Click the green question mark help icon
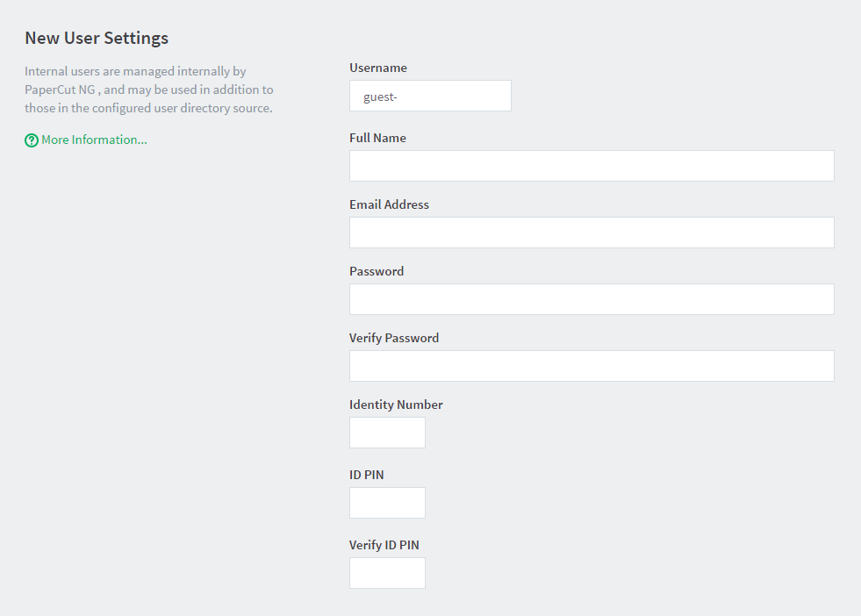This screenshot has height=616, width=861. (x=32, y=140)
